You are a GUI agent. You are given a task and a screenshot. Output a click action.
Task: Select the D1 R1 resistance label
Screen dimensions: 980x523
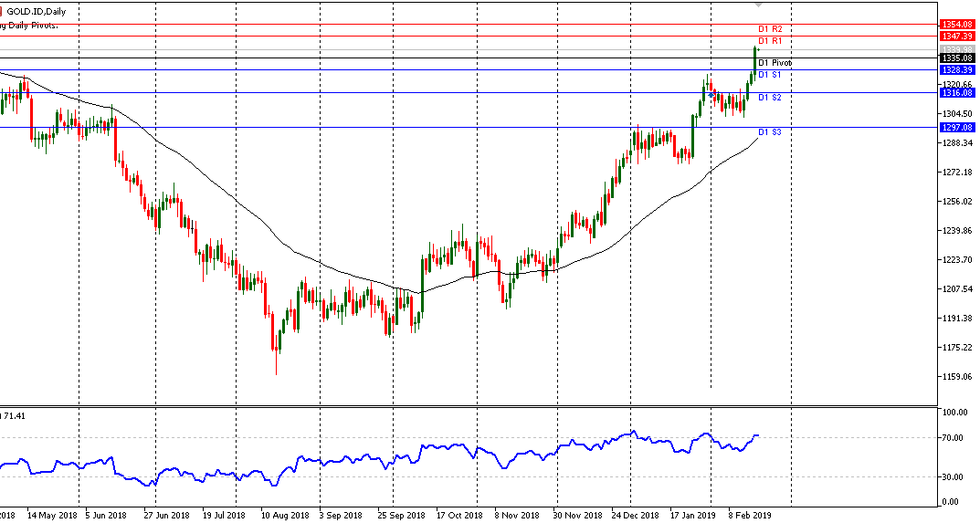[x=770, y=41]
